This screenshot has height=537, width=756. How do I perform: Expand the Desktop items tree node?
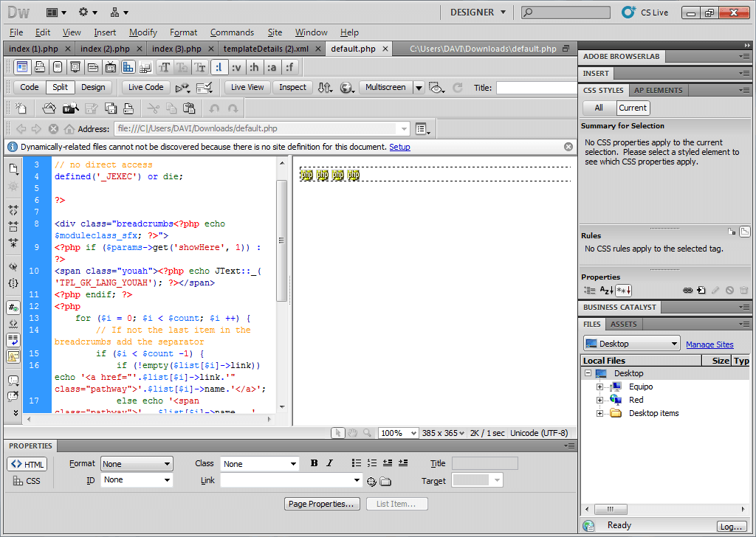599,413
